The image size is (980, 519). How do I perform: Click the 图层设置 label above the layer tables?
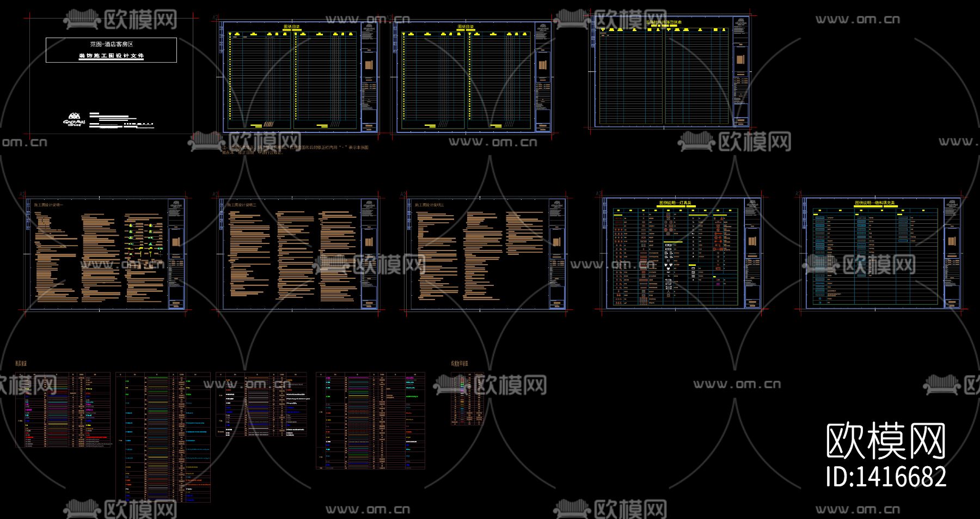[21, 363]
